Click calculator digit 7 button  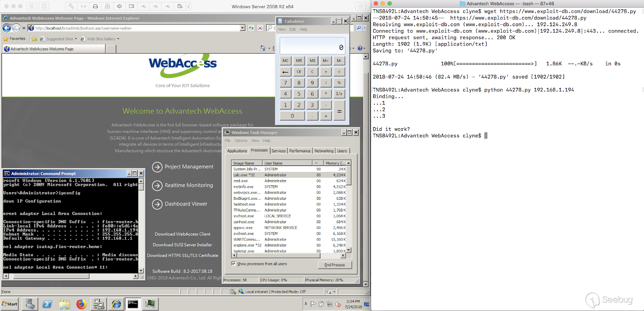[x=285, y=83]
